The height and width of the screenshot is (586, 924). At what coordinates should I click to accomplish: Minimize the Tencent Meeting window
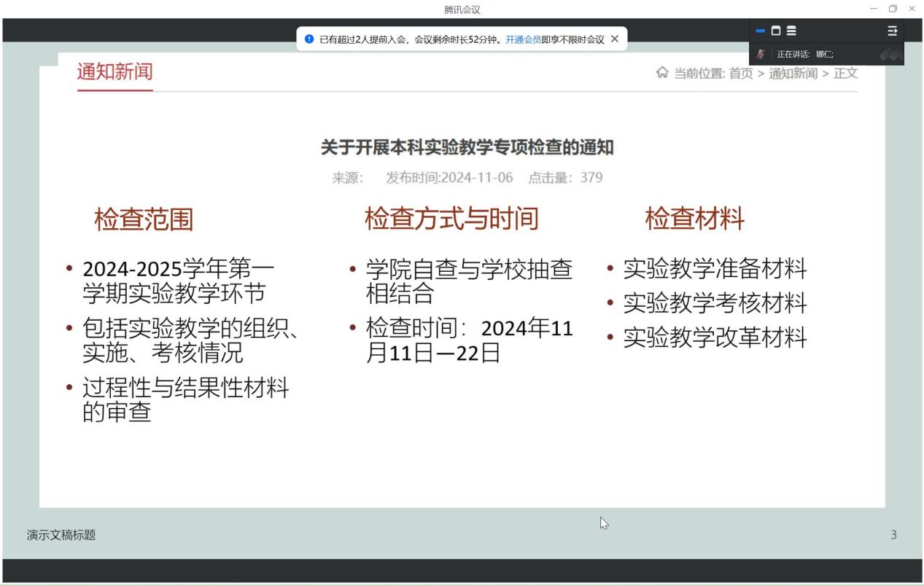(x=874, y=9)
